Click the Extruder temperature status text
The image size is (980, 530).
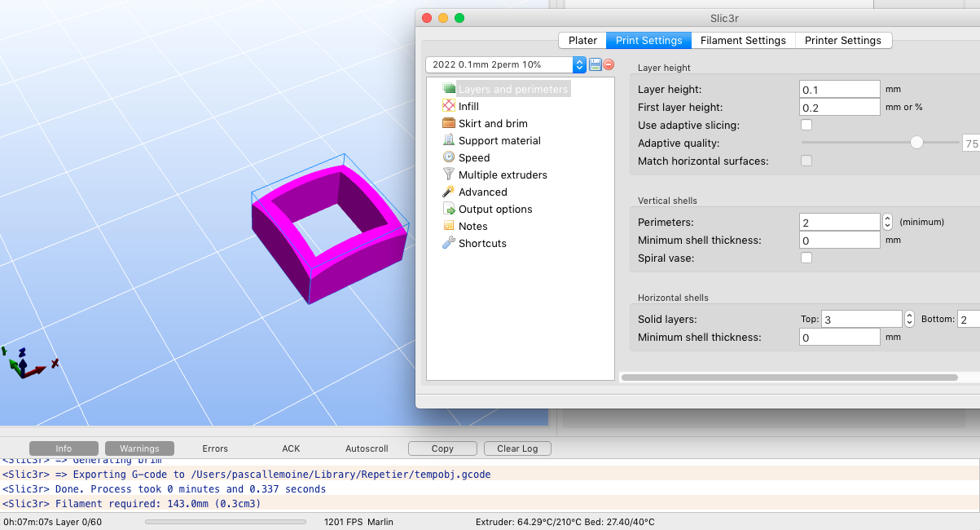click(565, 522)
